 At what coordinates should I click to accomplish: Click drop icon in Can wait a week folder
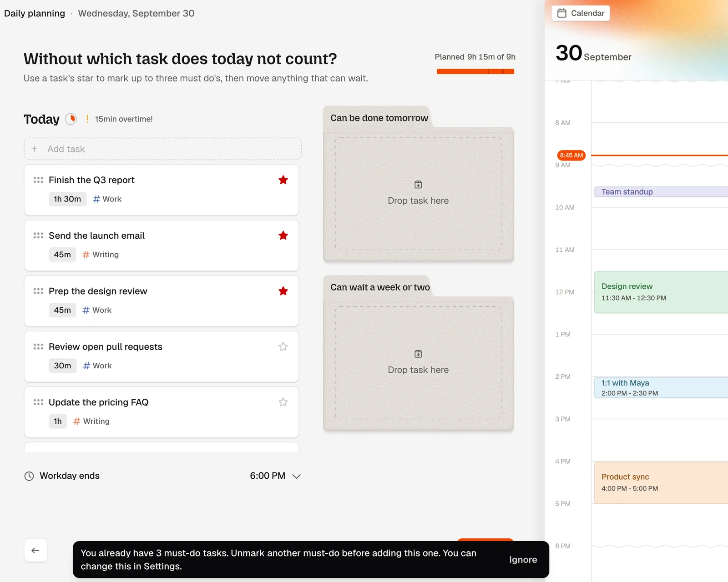(418, 354)
